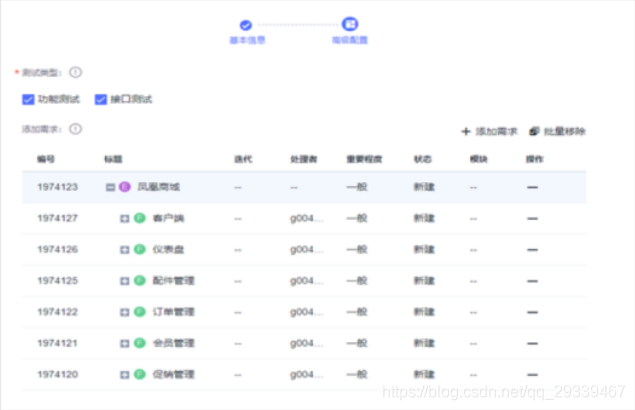Open the info tooltip beside 测试类型

[75, 72]
